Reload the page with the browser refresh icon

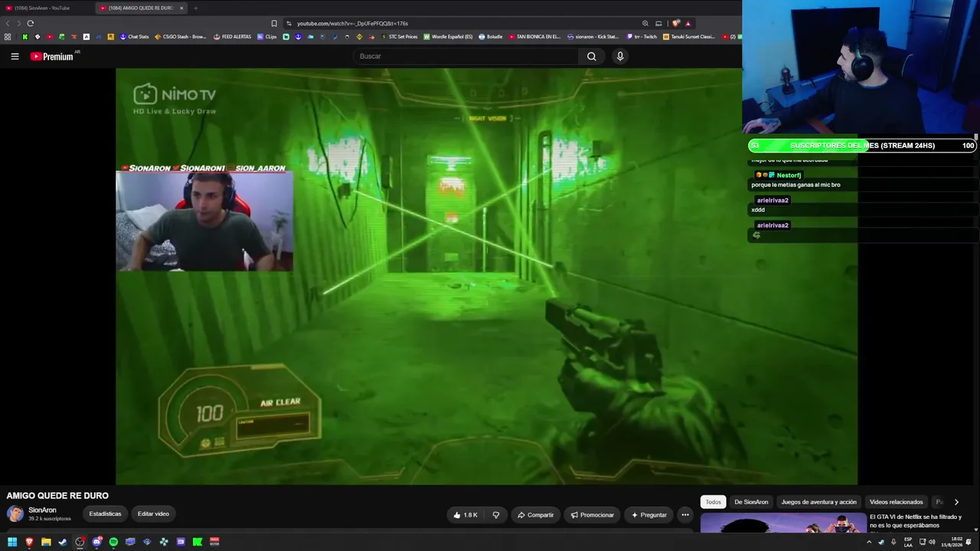[x=31, y=23]
